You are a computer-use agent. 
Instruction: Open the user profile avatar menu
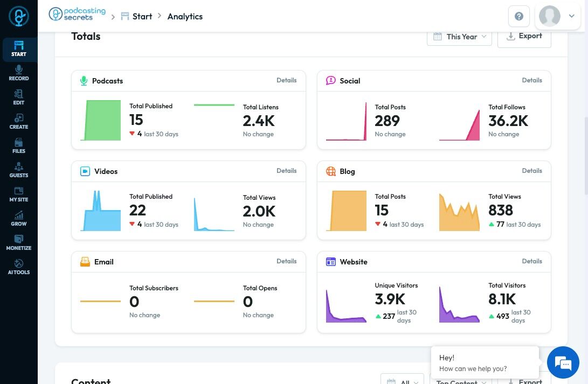(x=558, y=16)
